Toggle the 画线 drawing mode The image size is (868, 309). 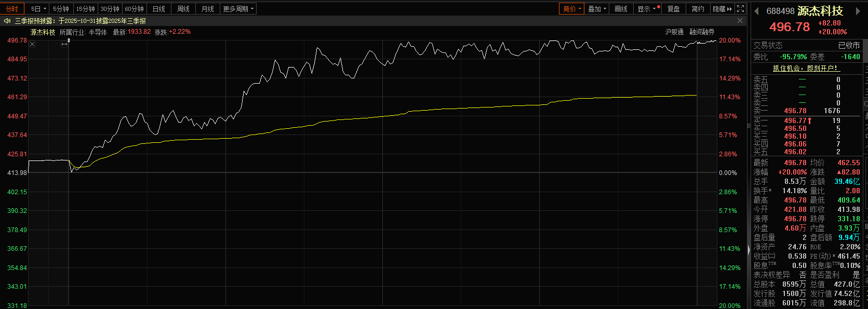[621, 9]
